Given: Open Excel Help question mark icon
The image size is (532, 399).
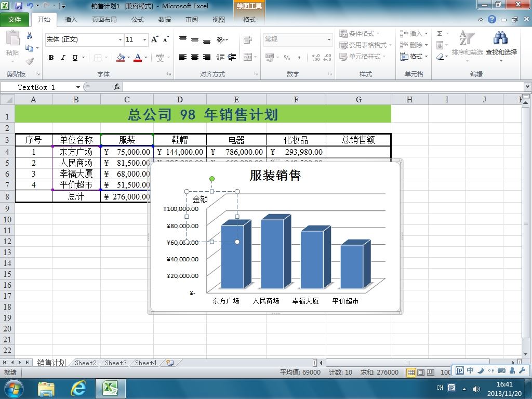Looking at the screenshot, I should (x=492, y=19).
